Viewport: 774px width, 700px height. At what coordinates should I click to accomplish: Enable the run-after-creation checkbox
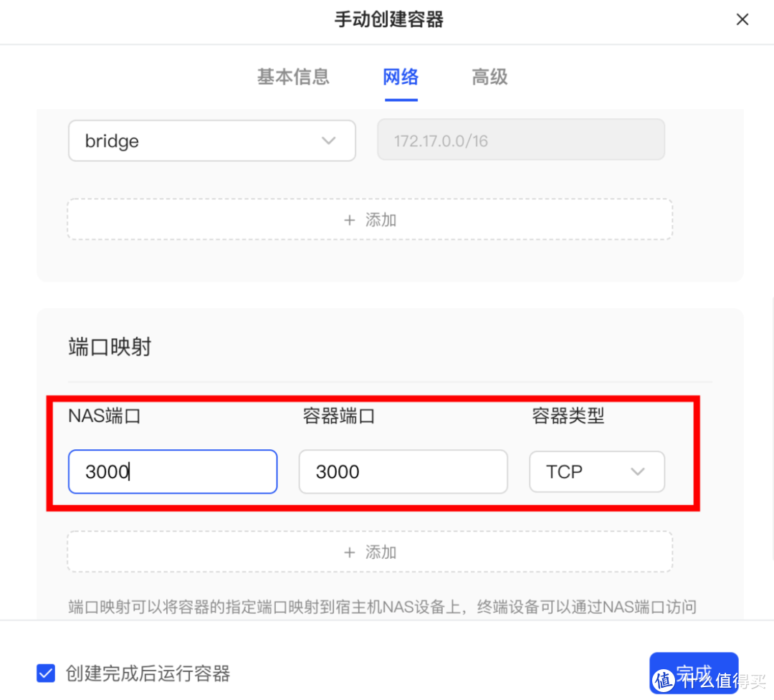(x=45, y=673)
